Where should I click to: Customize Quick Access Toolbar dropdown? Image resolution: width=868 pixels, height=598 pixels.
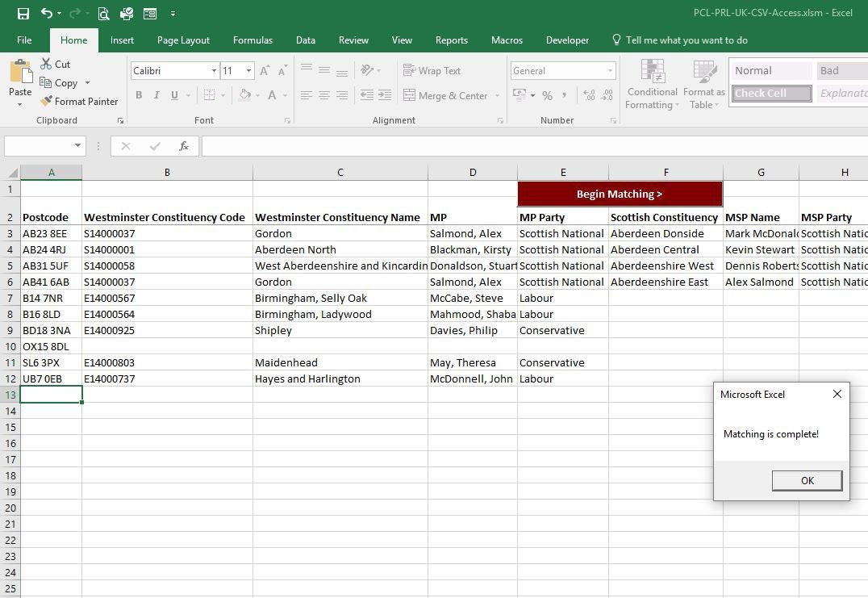click(173, 13)
